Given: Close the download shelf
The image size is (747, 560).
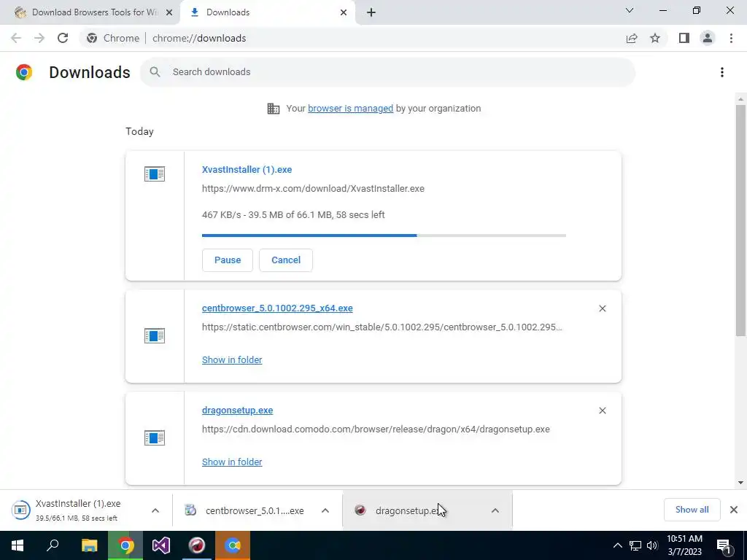Looking at the screenshot, I should 734,510.
